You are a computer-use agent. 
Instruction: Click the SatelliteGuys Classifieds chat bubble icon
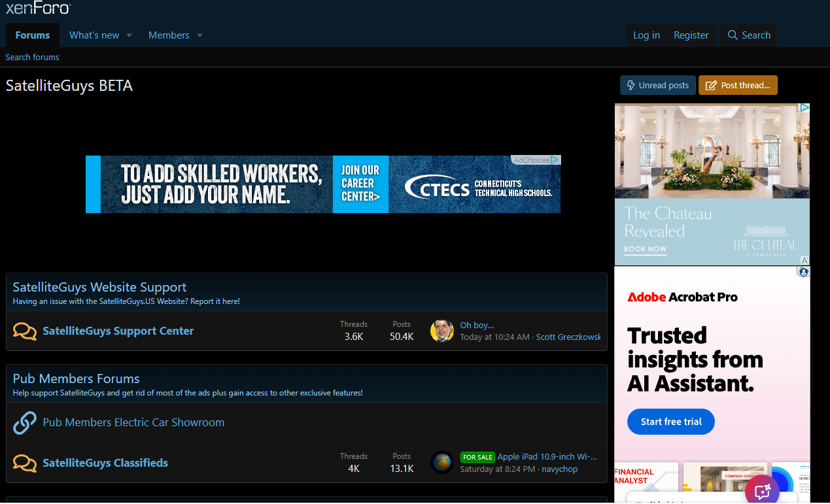25,463
